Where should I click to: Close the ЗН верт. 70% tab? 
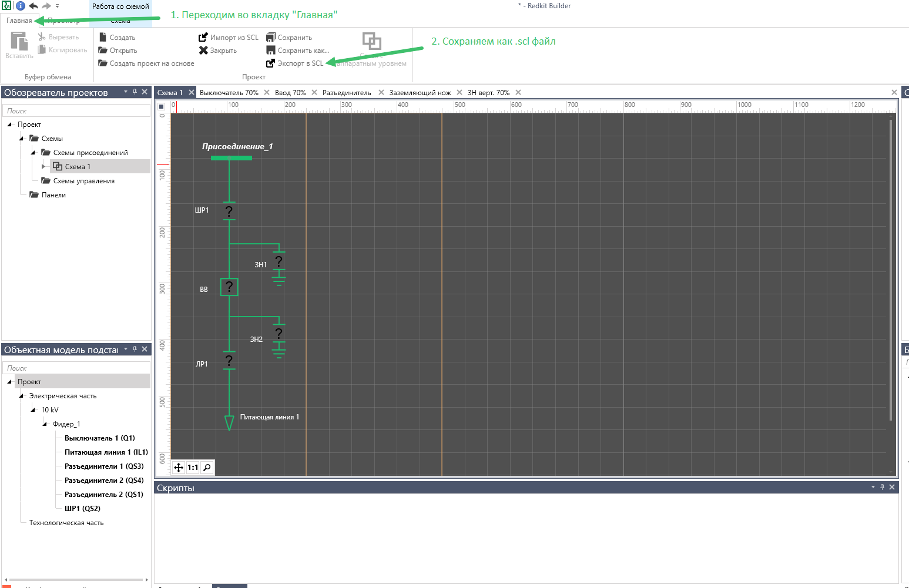click(518, 93)
